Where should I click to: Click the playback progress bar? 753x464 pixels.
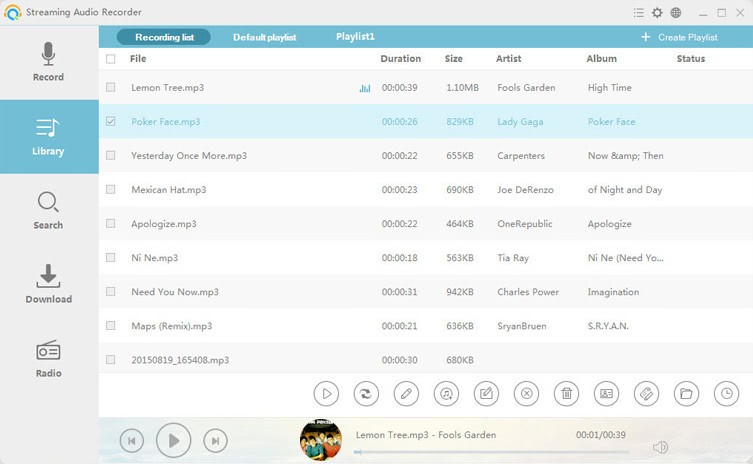click(x=490, y=452)
